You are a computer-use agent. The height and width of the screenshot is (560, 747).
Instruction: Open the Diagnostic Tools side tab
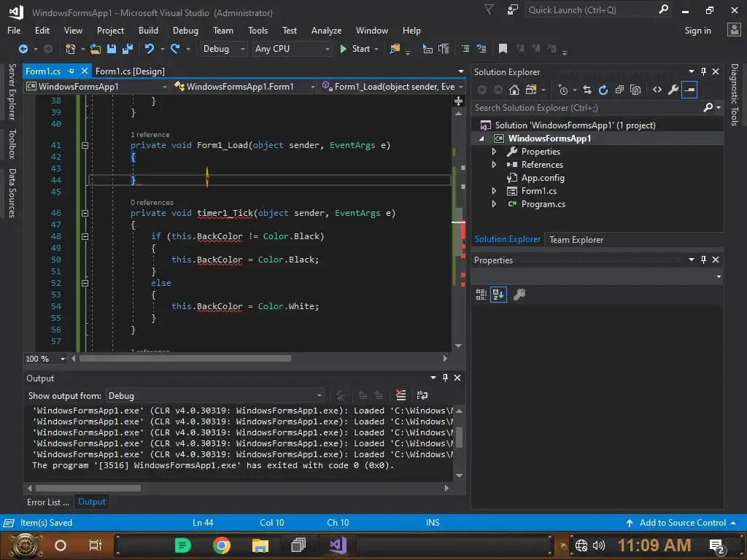tap(735, 95)
